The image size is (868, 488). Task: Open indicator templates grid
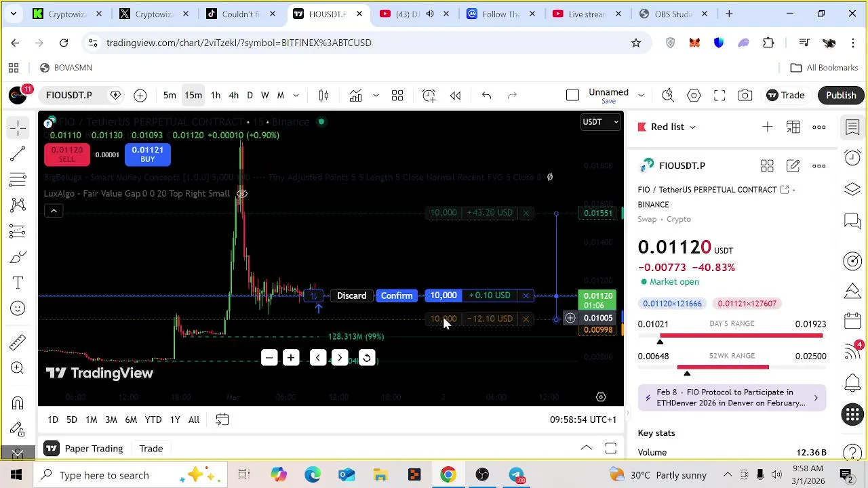pyautogui.click(x=397, y=96)
